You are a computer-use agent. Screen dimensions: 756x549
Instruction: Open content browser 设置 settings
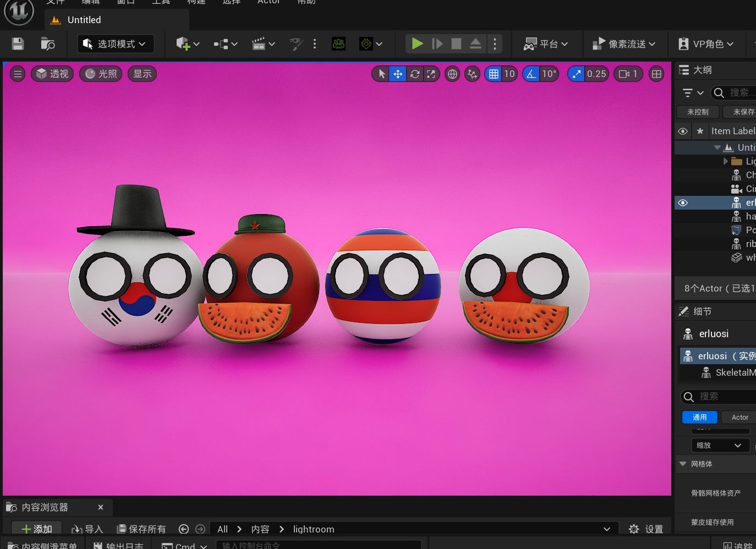pos(646,529)
